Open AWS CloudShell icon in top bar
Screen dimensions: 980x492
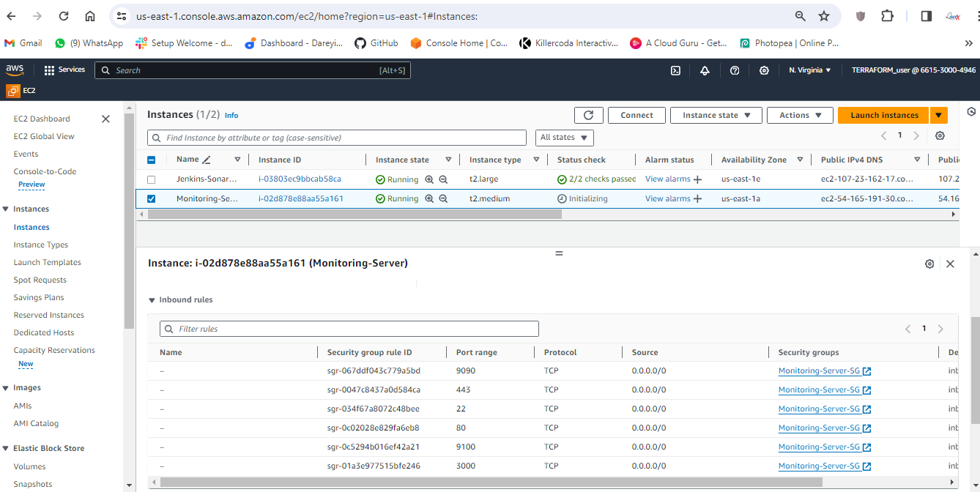point(675,70)
